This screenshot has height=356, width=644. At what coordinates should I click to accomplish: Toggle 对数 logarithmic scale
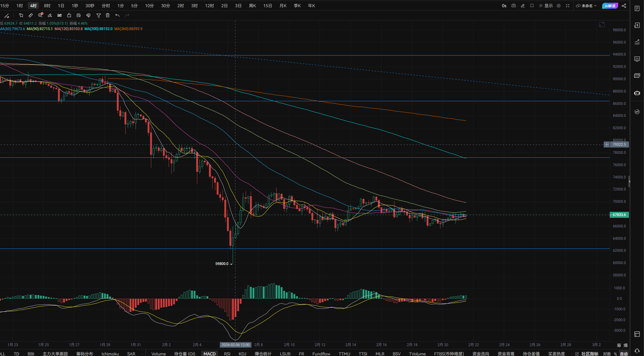pyautogui.click(x=607, y=354)
